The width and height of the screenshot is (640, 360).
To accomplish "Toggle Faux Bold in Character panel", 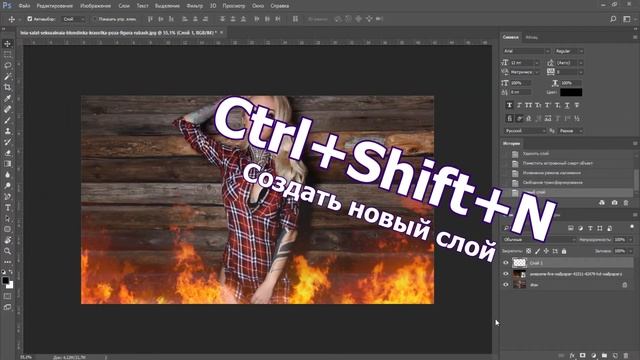I will 509,105.
